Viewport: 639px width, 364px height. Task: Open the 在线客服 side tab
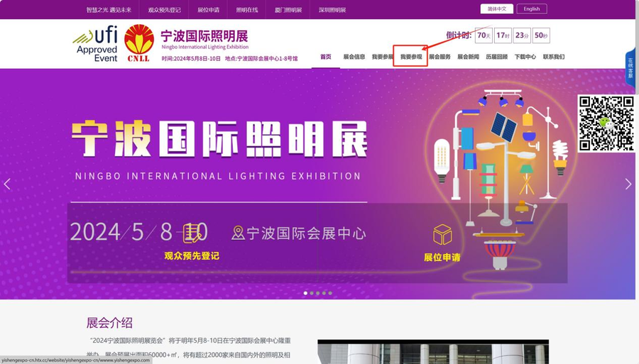tap(630, 67)
